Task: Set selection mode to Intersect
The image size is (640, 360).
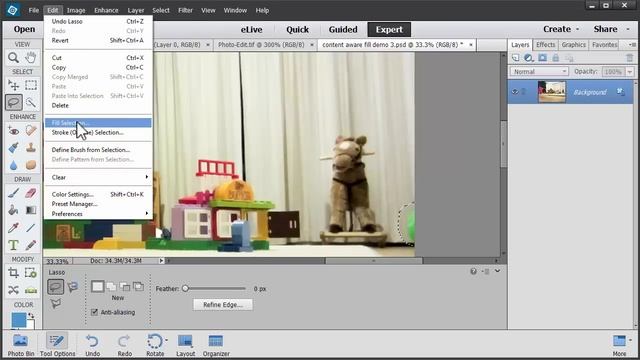Action: (x=138, y=287)
